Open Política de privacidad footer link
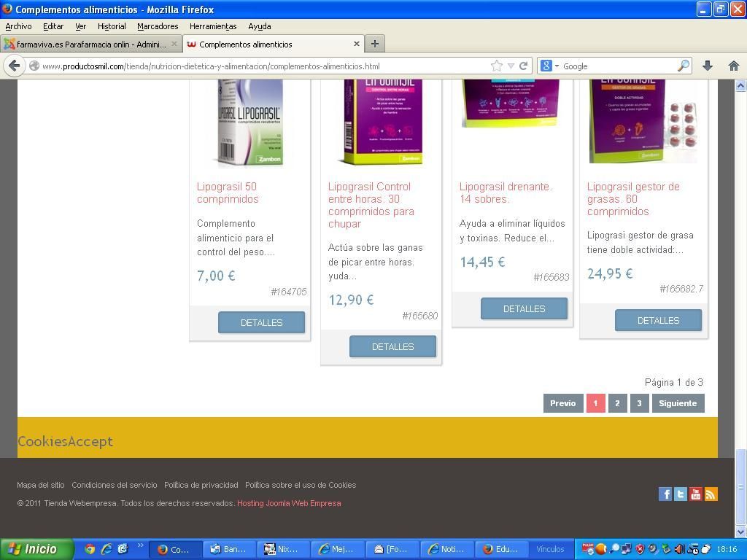The width and height of the screenshot is (747, 560). tap(201, 485)
